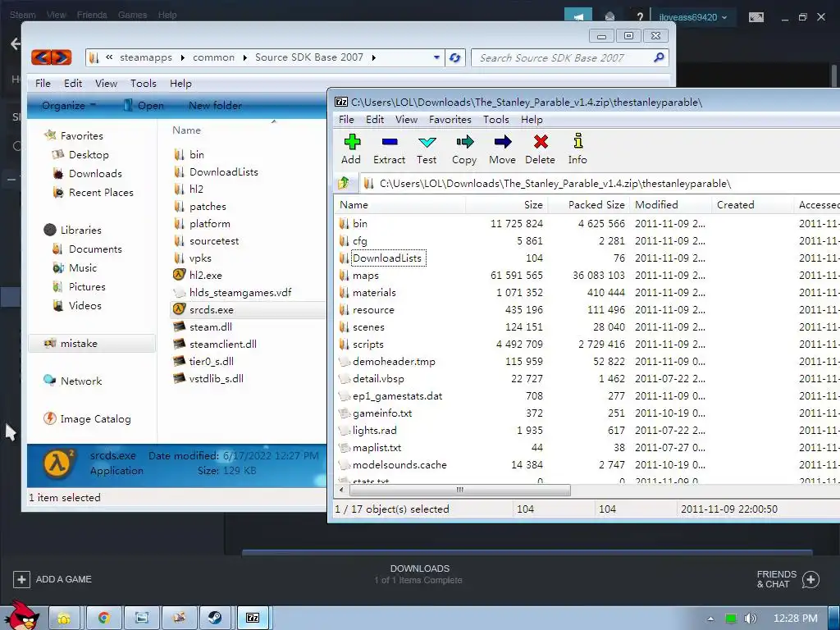Image resolution: width=840 pixels, height=630 pixels.
Task: Click the 7-Zip path address field
Action: [599, 183]
